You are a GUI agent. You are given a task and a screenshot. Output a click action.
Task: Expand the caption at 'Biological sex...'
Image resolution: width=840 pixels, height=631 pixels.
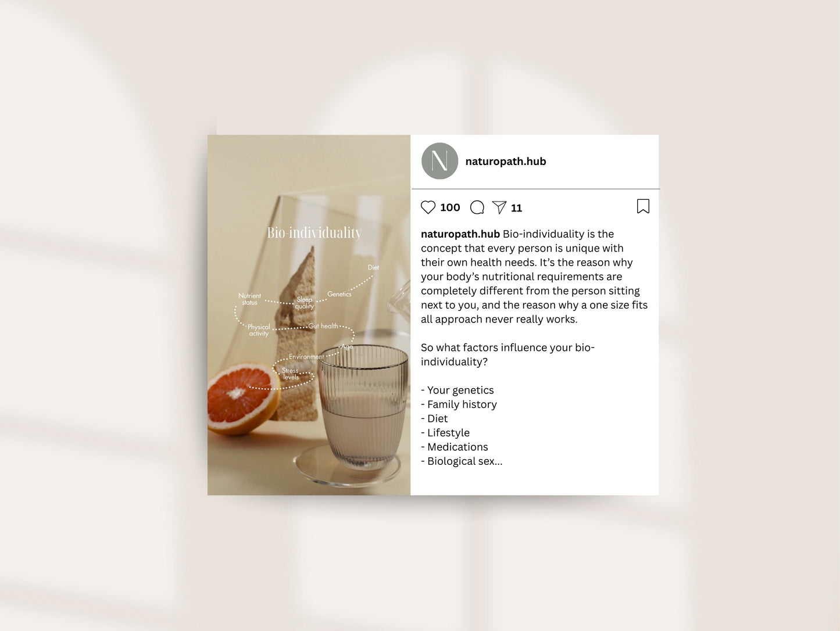click(464, 461)
